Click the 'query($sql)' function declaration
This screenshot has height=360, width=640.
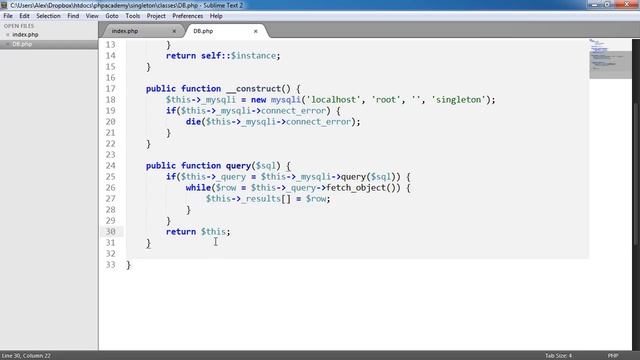[253, 165]
